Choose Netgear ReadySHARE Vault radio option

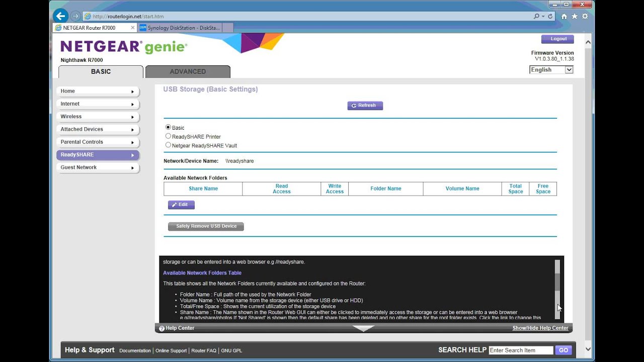point(168,145)
